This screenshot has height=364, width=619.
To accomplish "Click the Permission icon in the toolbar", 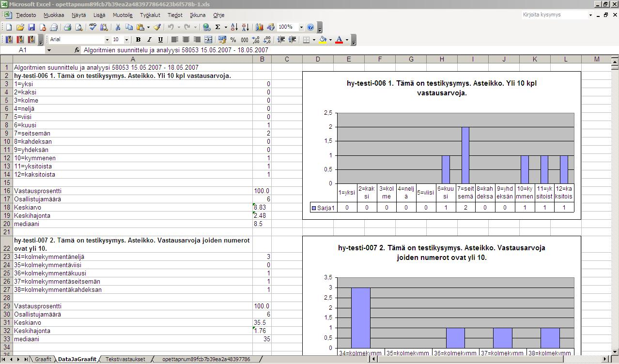I will [43, 27].
